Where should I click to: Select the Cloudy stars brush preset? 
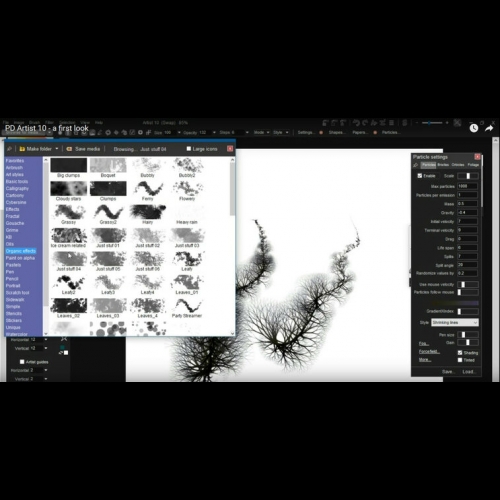point(69,191)
